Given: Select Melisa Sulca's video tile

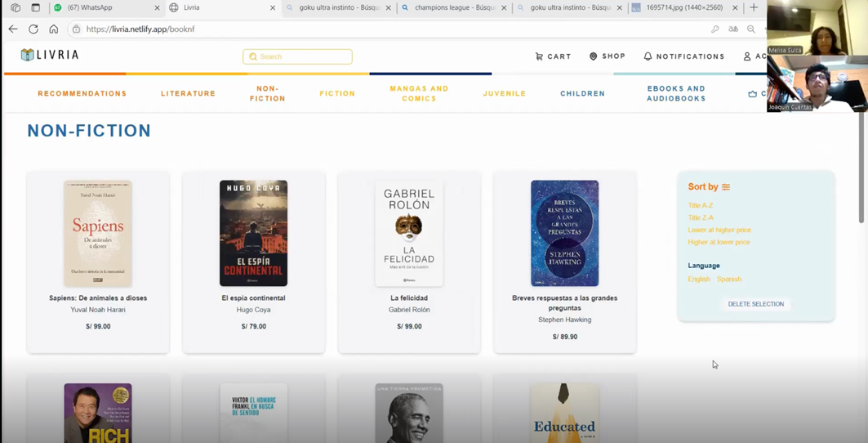Looking at the screenshot, I should (x=817, y=28).
